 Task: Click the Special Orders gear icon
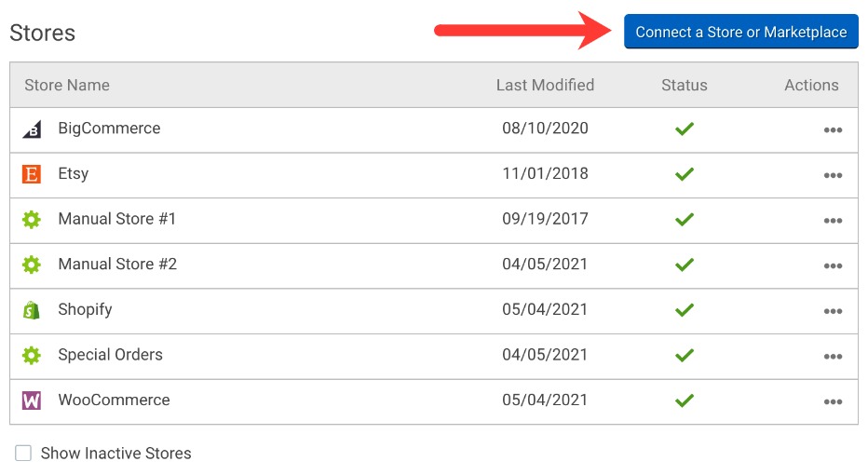[32, 355]
